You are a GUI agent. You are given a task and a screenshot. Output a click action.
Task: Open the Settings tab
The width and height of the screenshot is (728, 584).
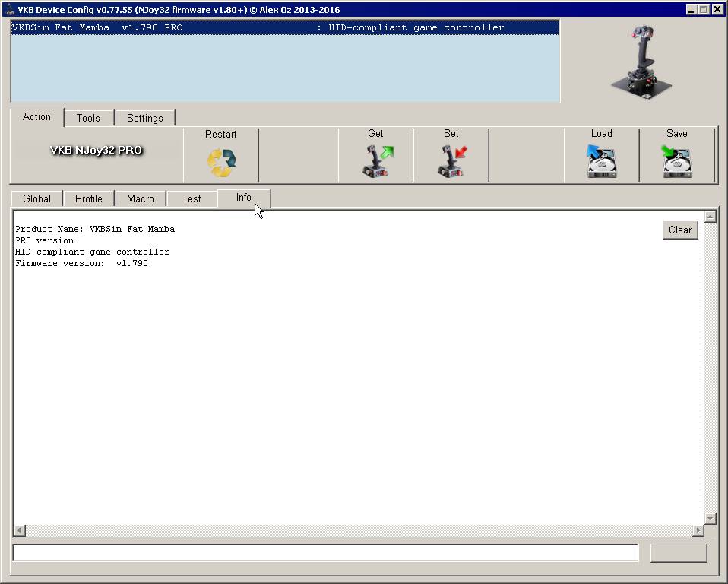(x=144, y=118)
